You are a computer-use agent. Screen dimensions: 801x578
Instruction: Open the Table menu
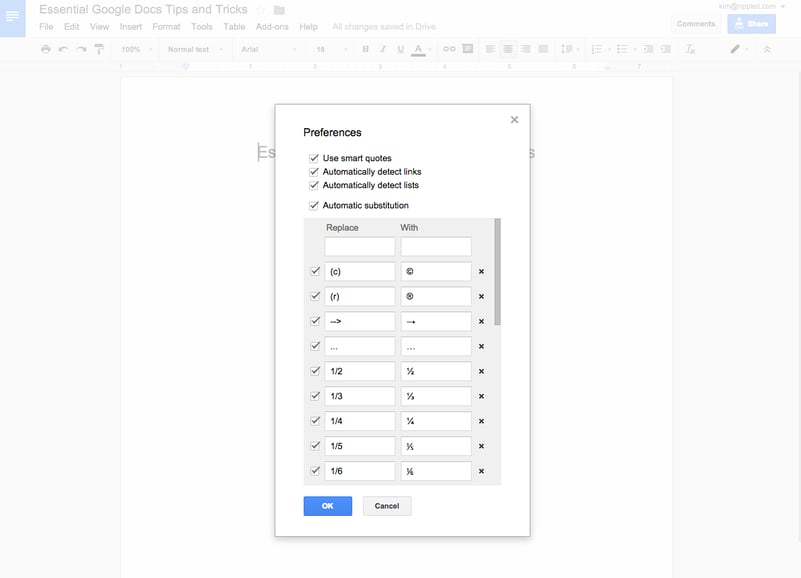point(234,27)
